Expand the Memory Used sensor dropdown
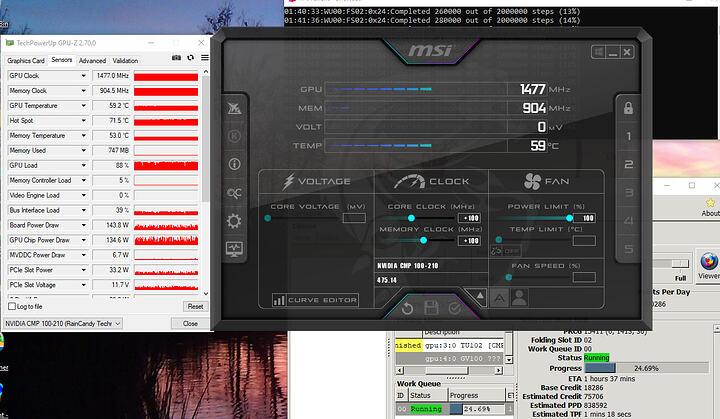This screenshot has width=720, height=419. 84,151
